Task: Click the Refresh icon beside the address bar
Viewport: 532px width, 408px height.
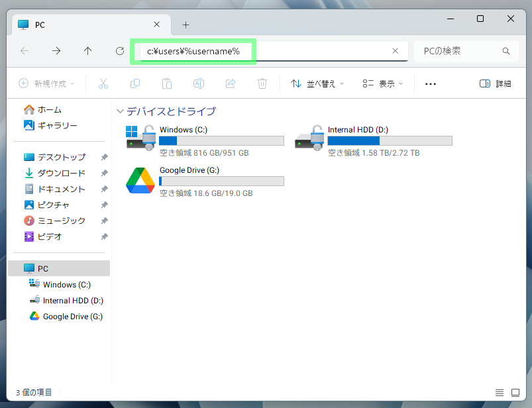Action: [120, 51]
